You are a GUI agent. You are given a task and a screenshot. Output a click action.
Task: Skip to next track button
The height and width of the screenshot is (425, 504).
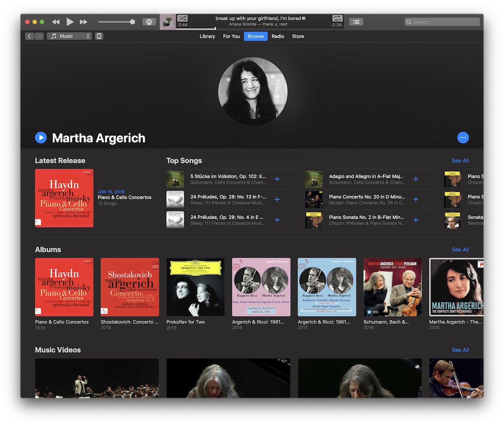[x=84, y=22]
